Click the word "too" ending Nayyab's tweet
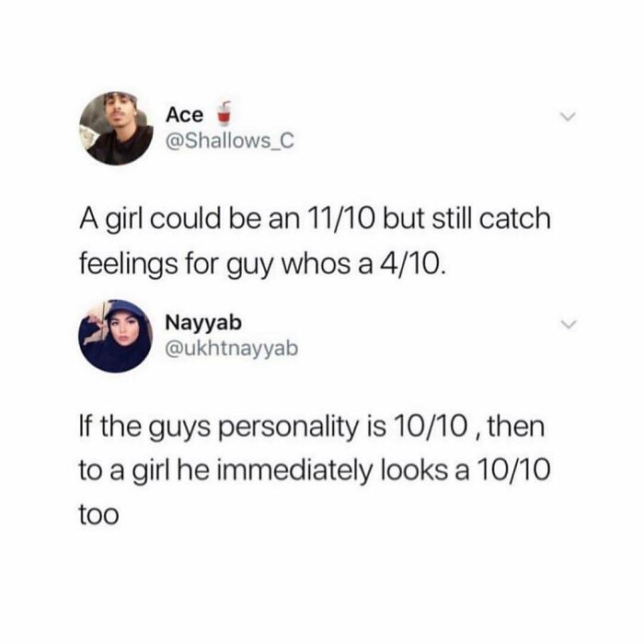Screen dimensions: 644x644 pos(99,515)
